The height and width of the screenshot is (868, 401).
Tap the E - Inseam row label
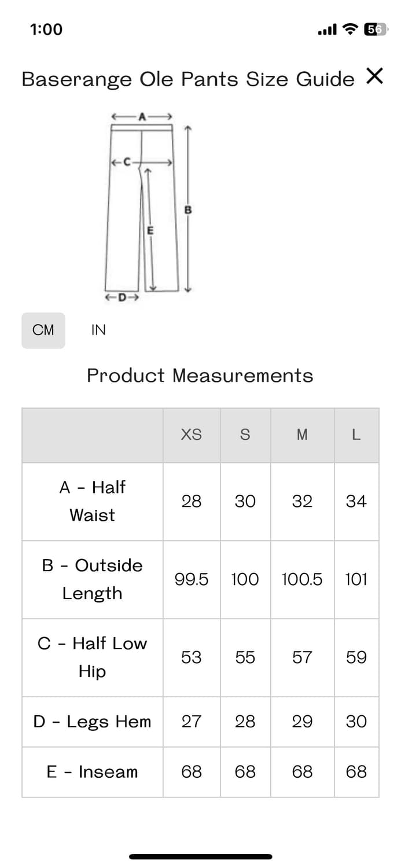click(93, 772)
